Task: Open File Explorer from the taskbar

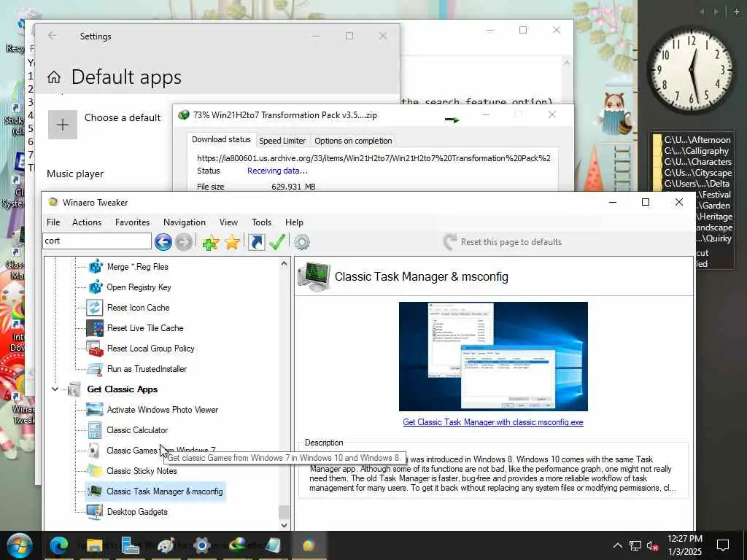Action: point(95,545)
